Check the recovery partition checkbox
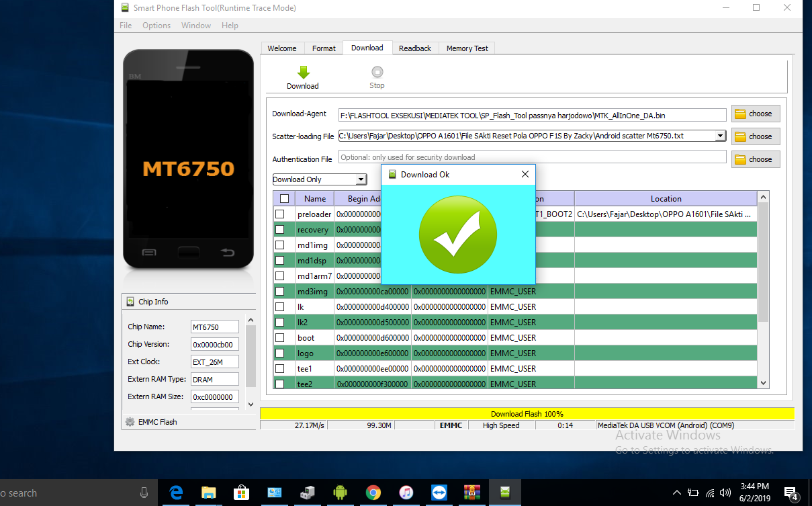The height and width of the screenshot is (506, 812). (x=280, y=229)
